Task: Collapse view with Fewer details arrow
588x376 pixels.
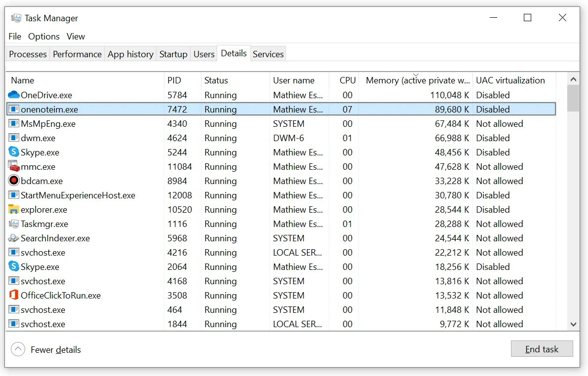Action: (18, 349)
